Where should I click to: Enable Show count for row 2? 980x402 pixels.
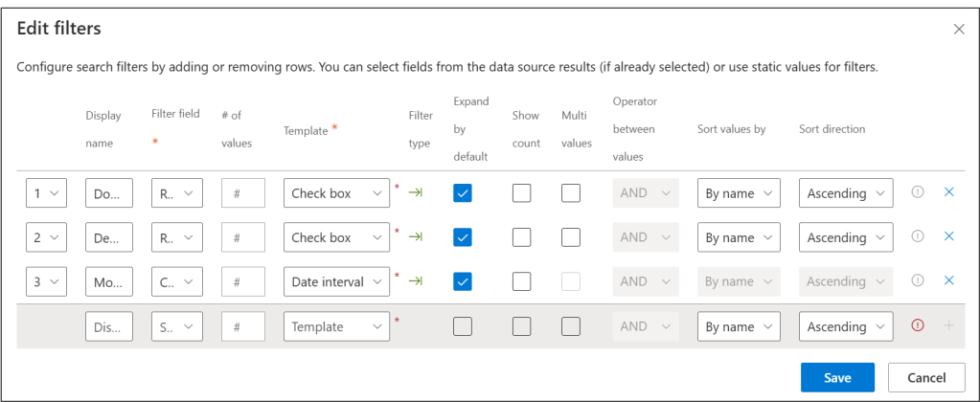[x=521, y=237]
